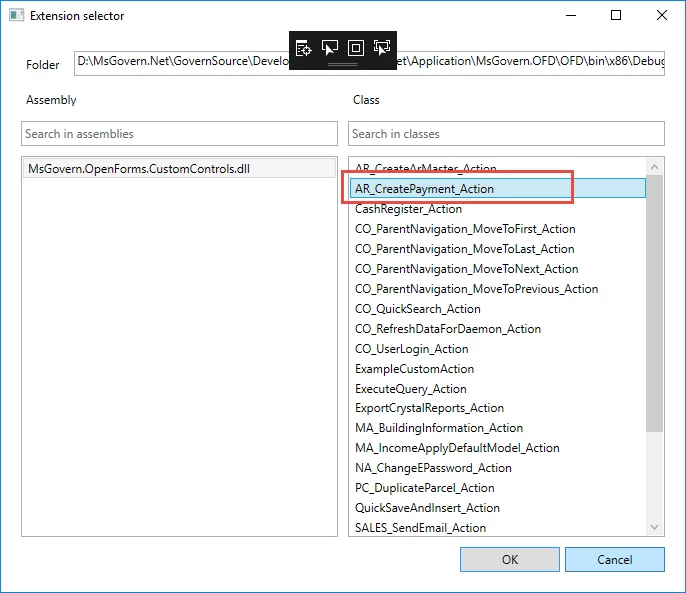Open Live Visual Tree from debug toolbar
Viewport: 686px width, 593px height.
(x=304, y=48)
